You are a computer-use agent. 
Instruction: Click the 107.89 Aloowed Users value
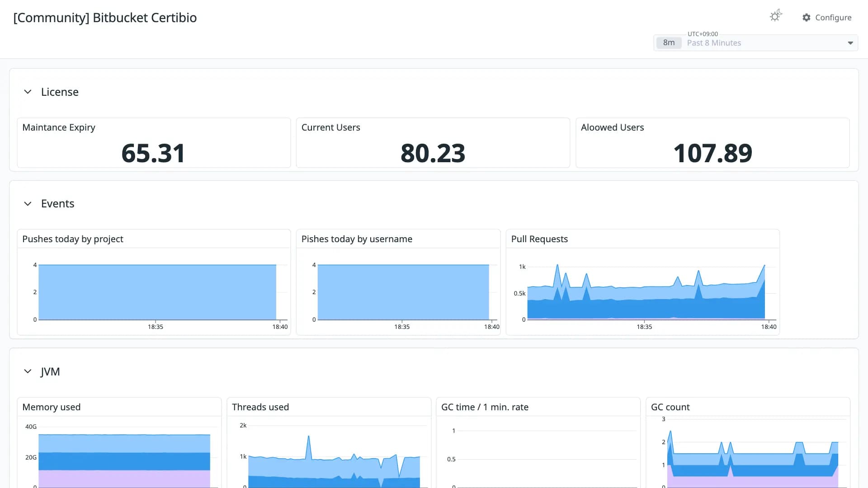[x=712, y=153]
